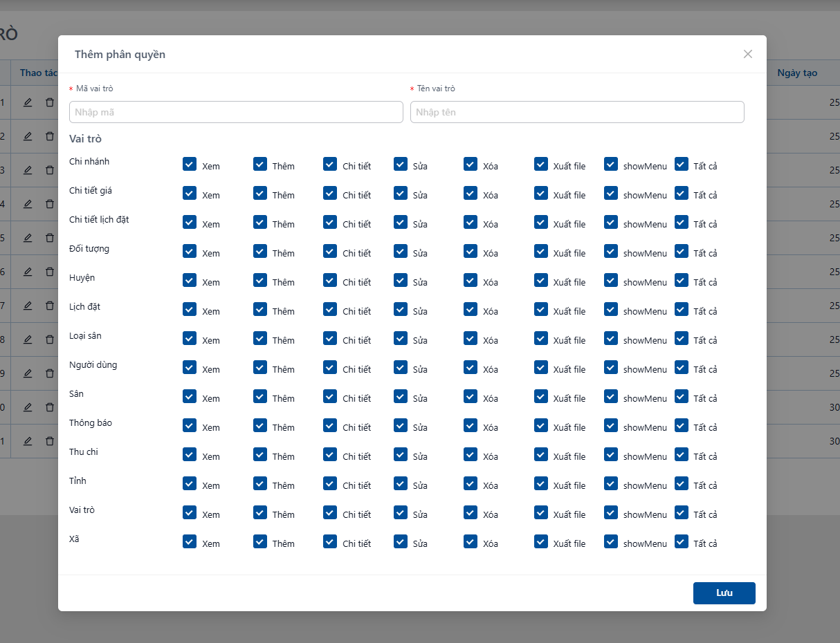
Task: Uncheck Tất cả for Đối tượng
Action: [x=682, y=251]
